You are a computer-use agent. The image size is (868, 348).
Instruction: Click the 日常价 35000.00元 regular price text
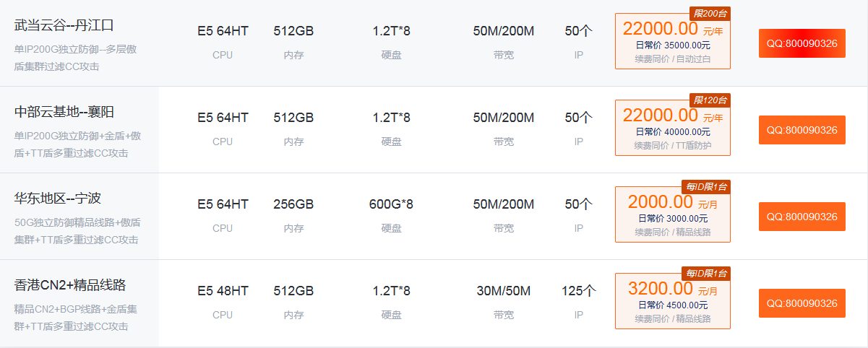point(672,45)
